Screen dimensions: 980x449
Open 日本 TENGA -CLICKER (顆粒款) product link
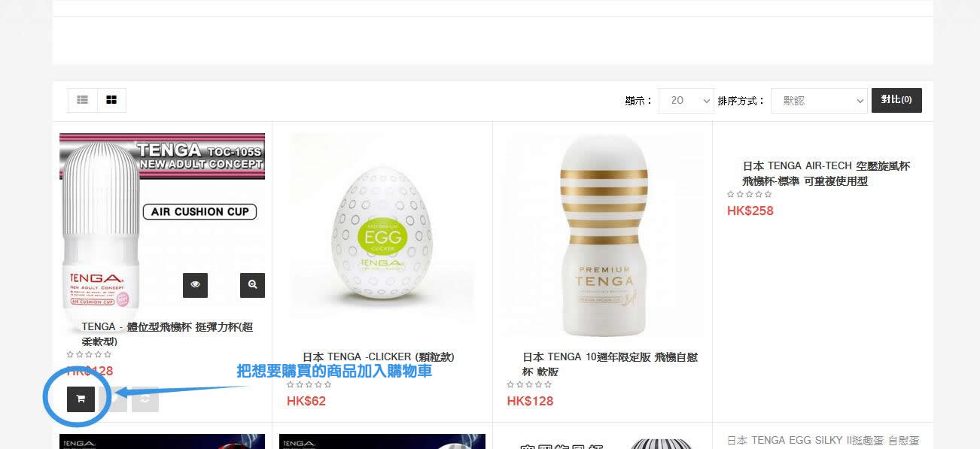(379, 356)
